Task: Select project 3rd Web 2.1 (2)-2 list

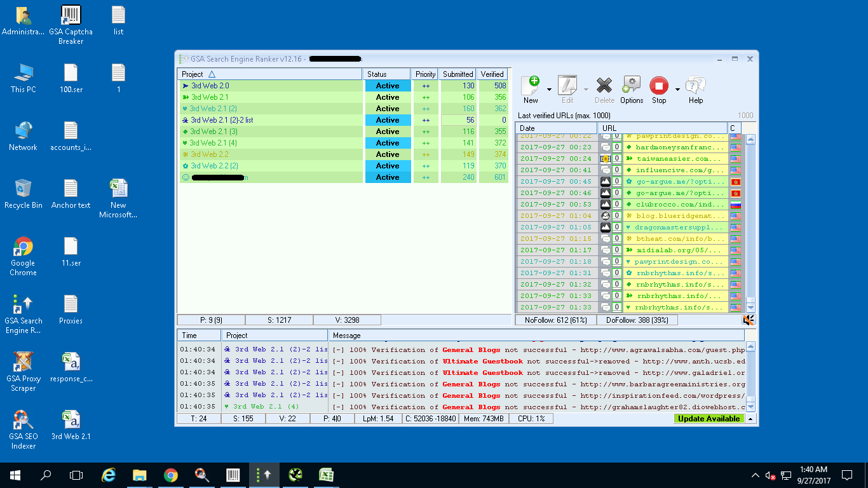Action: pos(222,120)
